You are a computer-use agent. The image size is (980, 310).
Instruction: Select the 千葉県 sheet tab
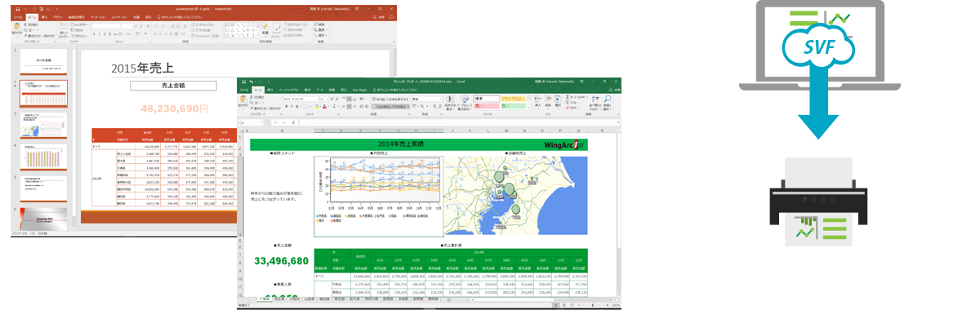[265, 299]
